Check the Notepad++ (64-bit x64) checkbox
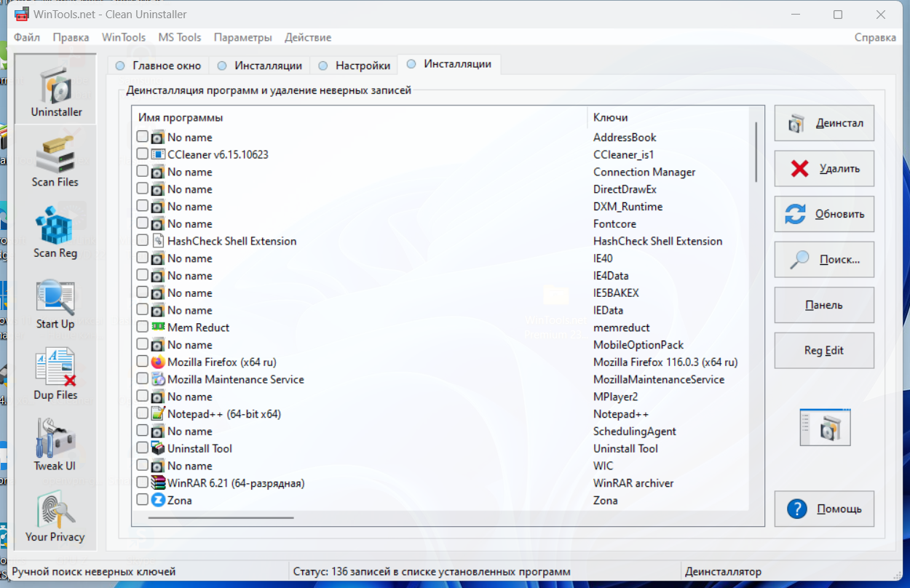 (142, 413)
